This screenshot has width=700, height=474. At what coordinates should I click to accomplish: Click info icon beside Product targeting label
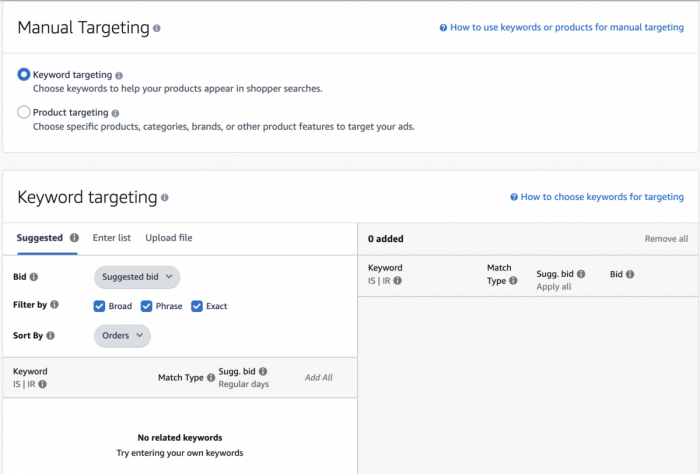tap(115, 113)
